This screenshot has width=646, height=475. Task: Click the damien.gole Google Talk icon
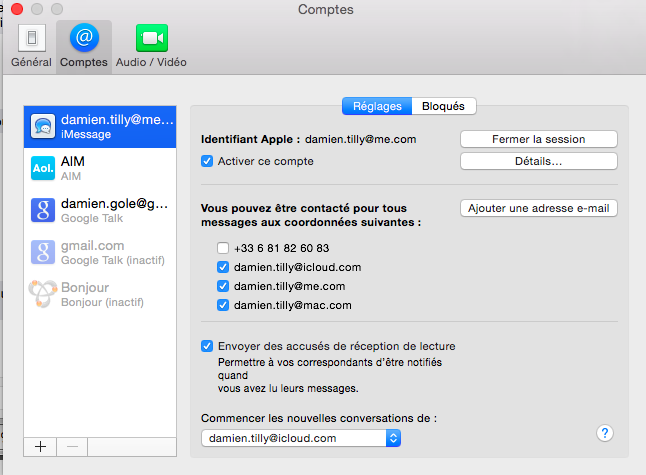coord(43,210)
